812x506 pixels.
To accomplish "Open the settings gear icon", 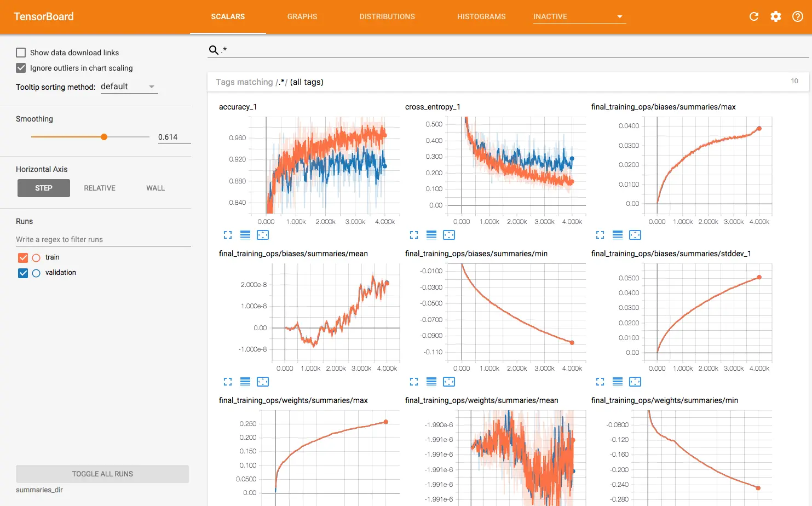I will pyautogui.click(x=776, y=16).
